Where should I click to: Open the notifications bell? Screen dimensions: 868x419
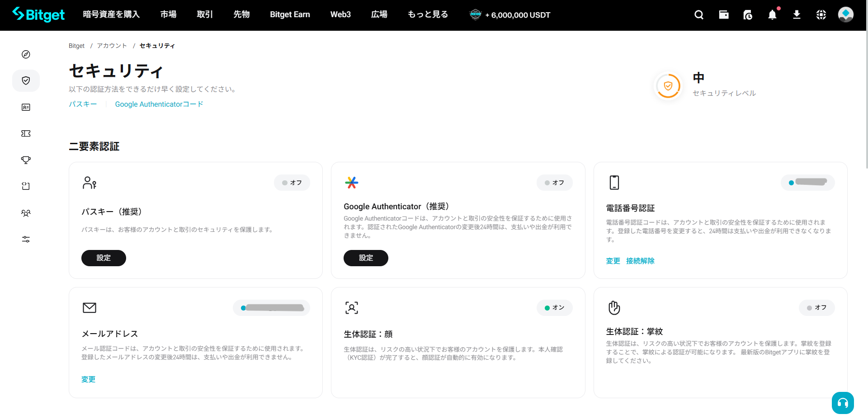click(772, 15)
